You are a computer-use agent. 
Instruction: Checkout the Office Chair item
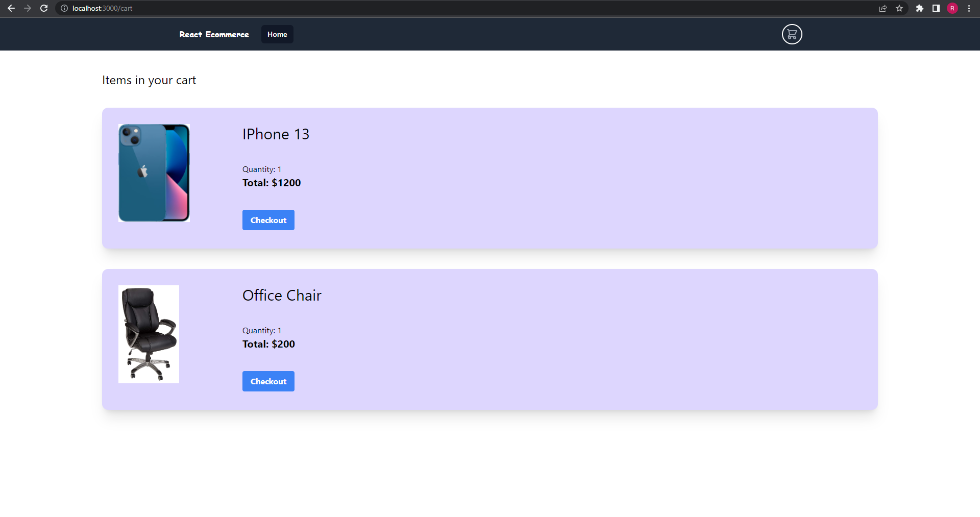268,381
